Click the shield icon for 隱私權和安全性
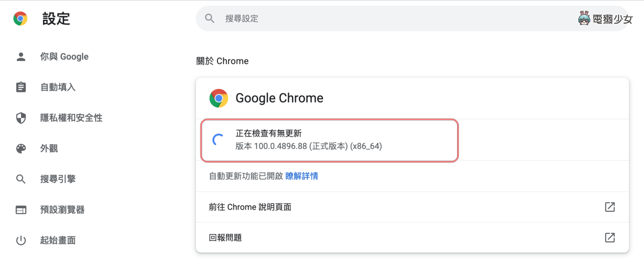 (21, 118)
